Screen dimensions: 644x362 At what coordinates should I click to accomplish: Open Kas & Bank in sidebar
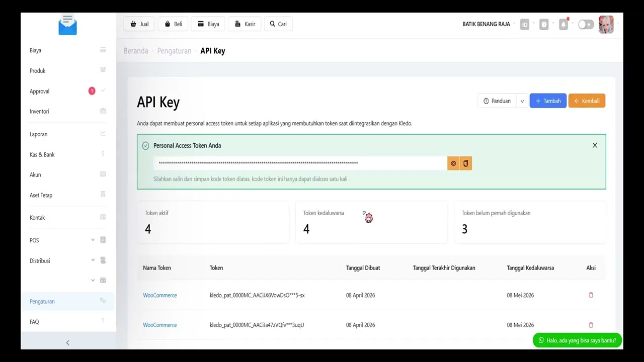pos(68,154)
